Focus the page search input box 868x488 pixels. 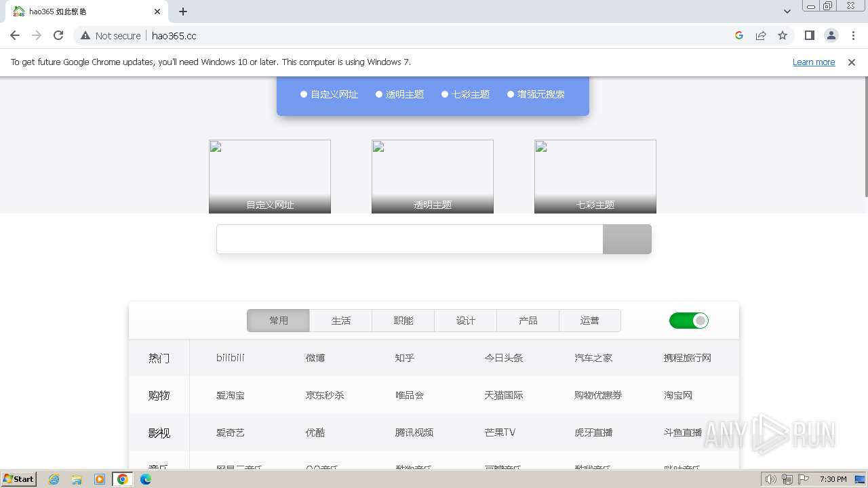[x=410, y=239]
